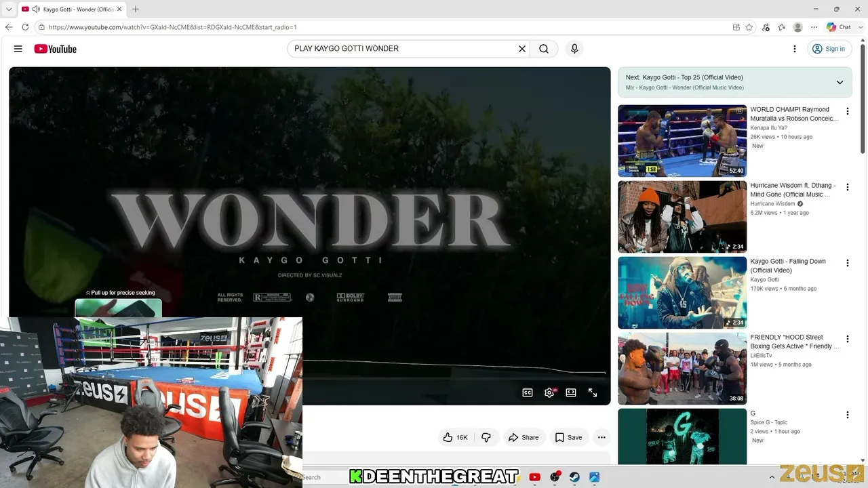Open the FRIENDLY "HOOD Street Boxing title
The image size is (868, 488).
pyautogui.click(x=794, y=342)
